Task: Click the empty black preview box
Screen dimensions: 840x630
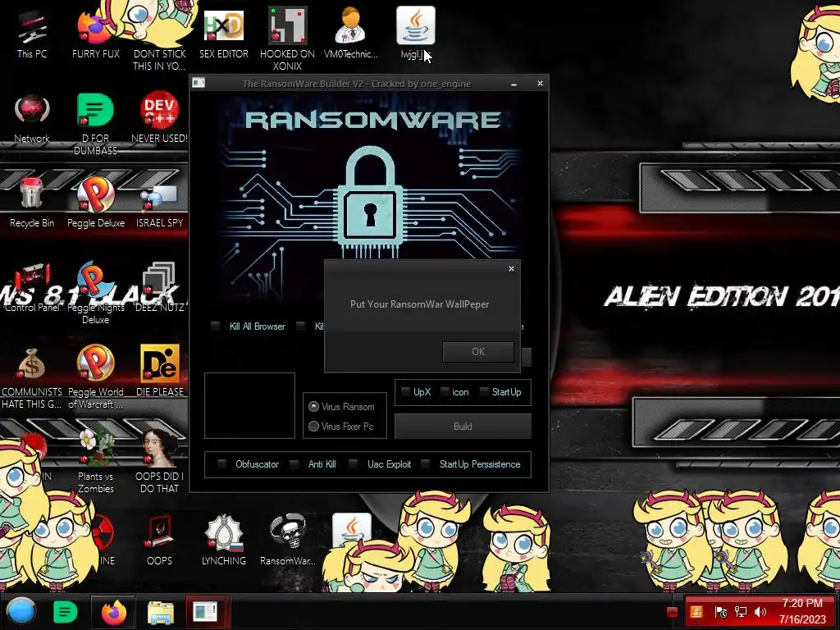Action: (249, 405)
